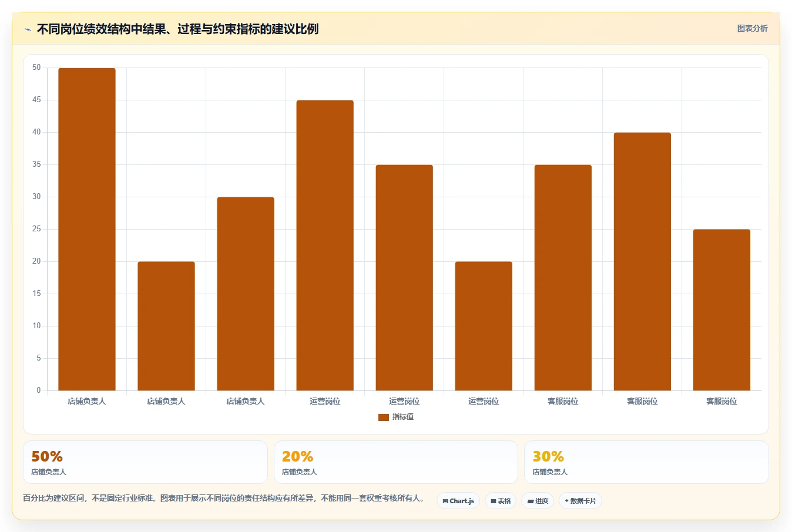Click the y-axis label 0

click(39, 390)
